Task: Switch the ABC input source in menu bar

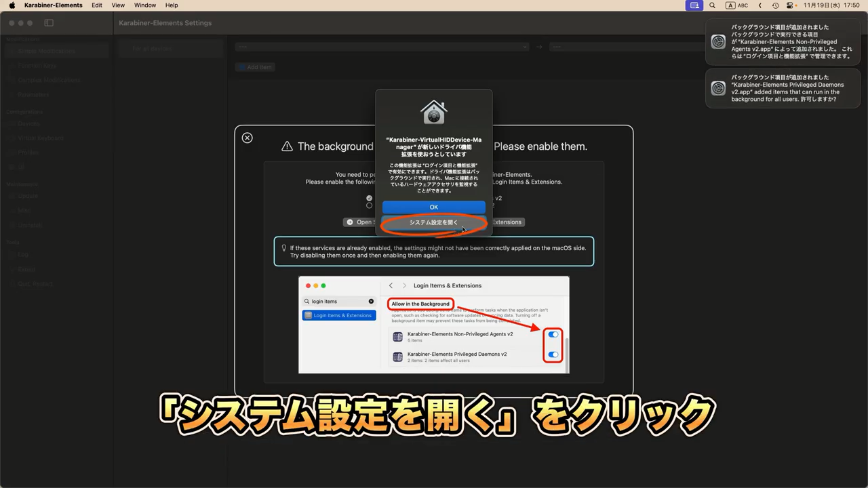Action: [737, 5]
